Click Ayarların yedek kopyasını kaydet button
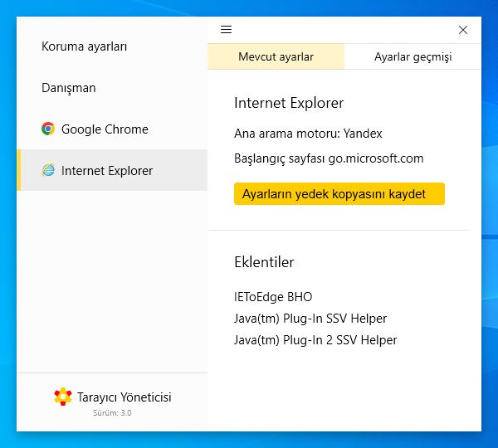This screenshot has height=448, width=498. point(339,193)
